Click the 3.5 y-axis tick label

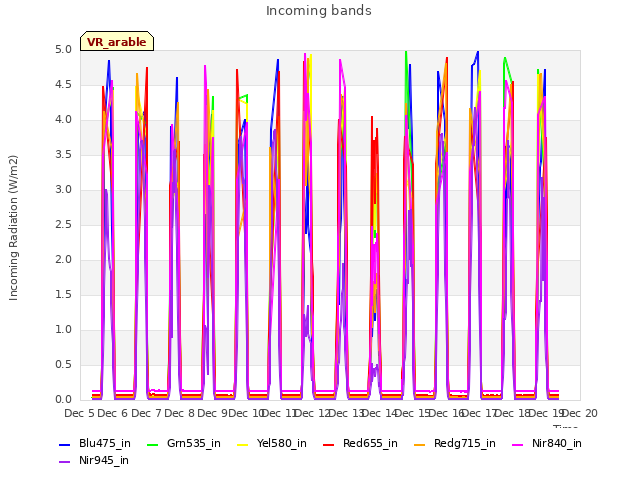[63, 154]
